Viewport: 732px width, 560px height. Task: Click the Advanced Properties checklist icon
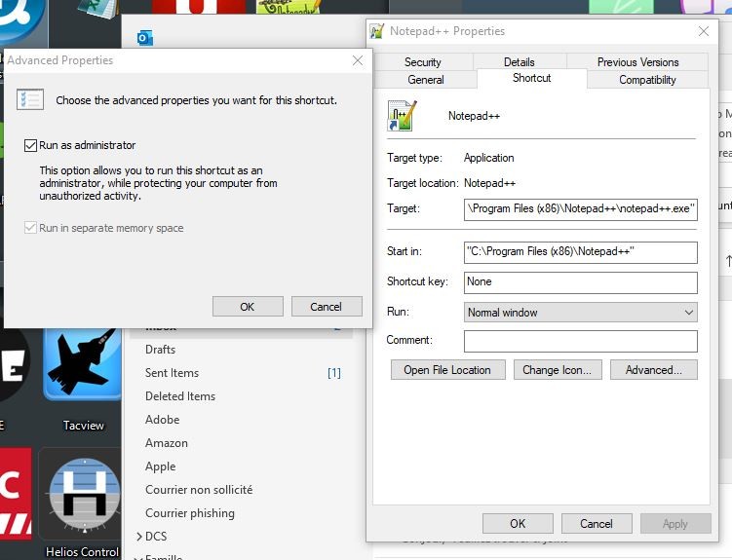[x=30, y=99]
